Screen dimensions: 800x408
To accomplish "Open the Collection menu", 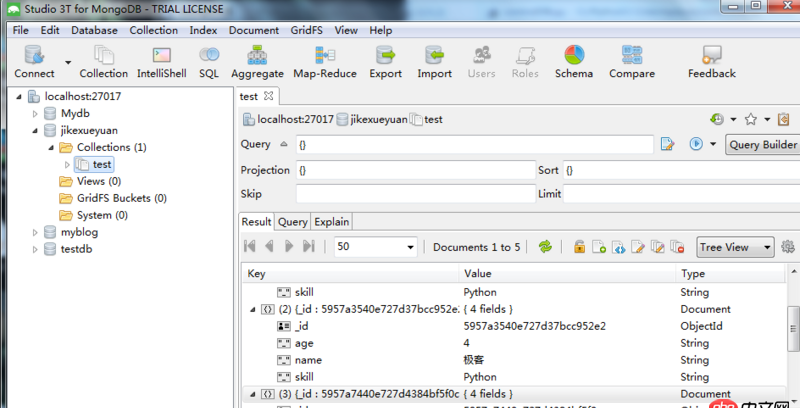I will tap(154, 30).
